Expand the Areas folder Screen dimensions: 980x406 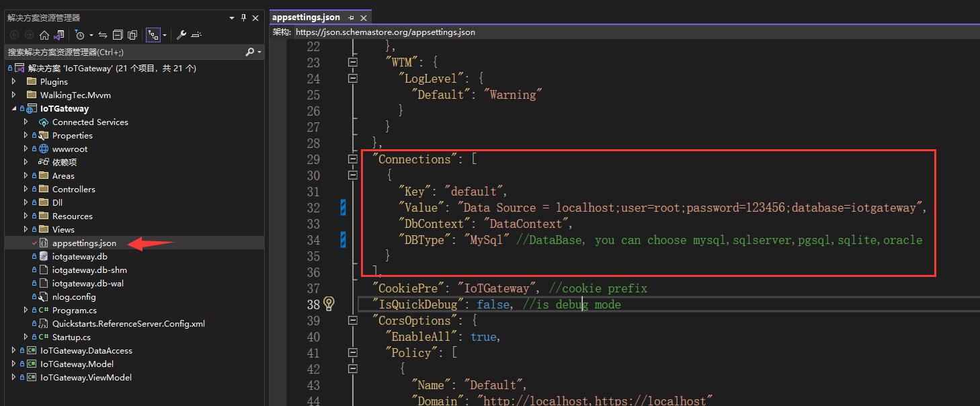[26, 175]
